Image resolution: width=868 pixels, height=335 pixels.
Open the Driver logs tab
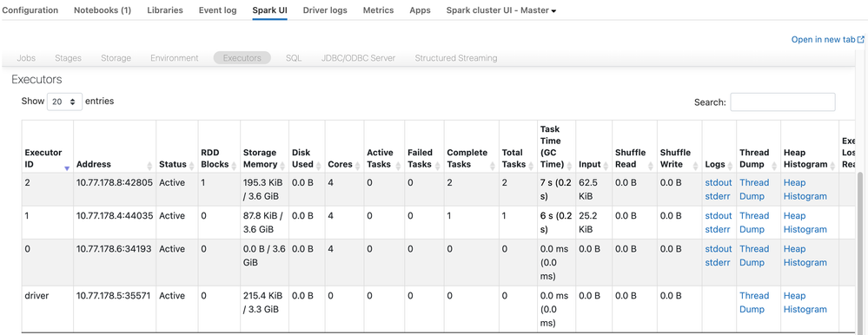point(325,10)
